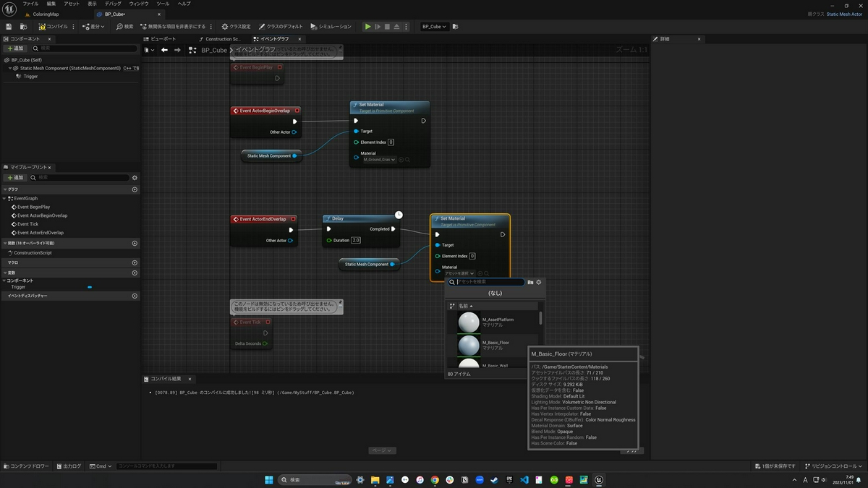
Task: Select M_AssetPlatform material thumbnail
Action: pyautogui.click(x=469, y=322)
